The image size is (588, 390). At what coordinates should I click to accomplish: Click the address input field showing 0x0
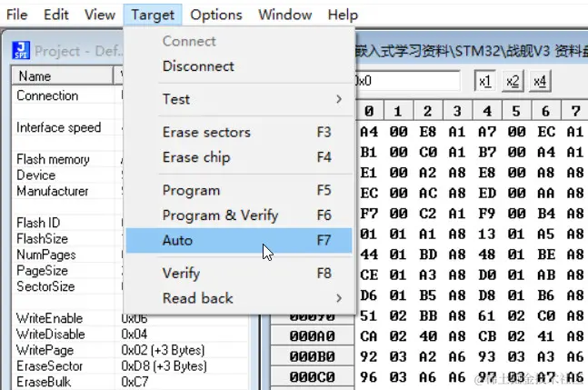407,81
